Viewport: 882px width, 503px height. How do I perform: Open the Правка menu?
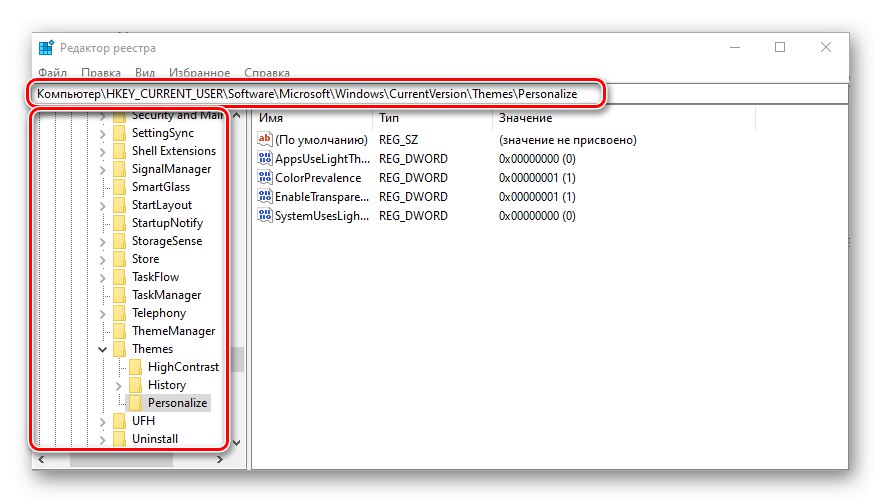pos(101,73)
